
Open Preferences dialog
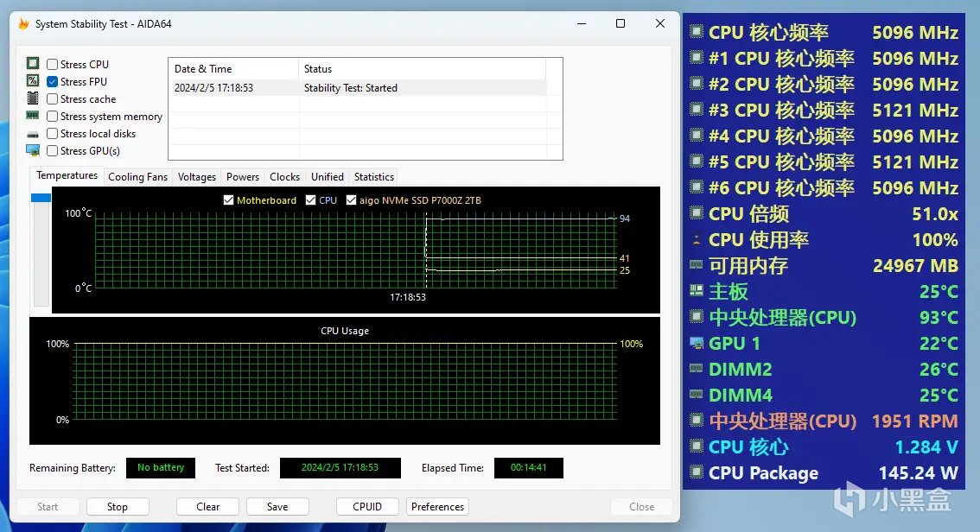tap(437, 506)
